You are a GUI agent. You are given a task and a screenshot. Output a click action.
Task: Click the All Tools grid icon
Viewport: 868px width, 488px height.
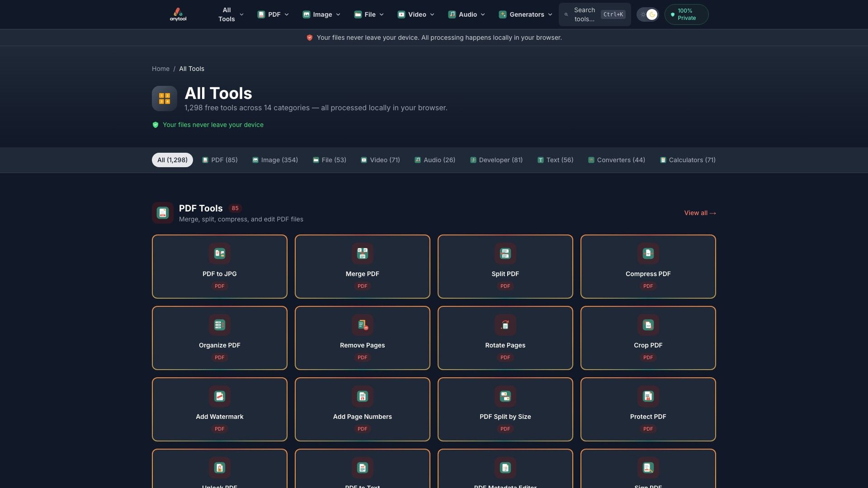point(165,99)
